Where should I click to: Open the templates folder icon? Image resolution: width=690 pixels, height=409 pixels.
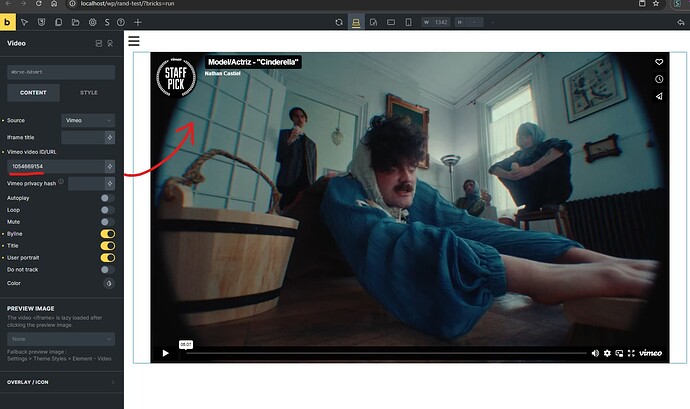click(76, 22)
